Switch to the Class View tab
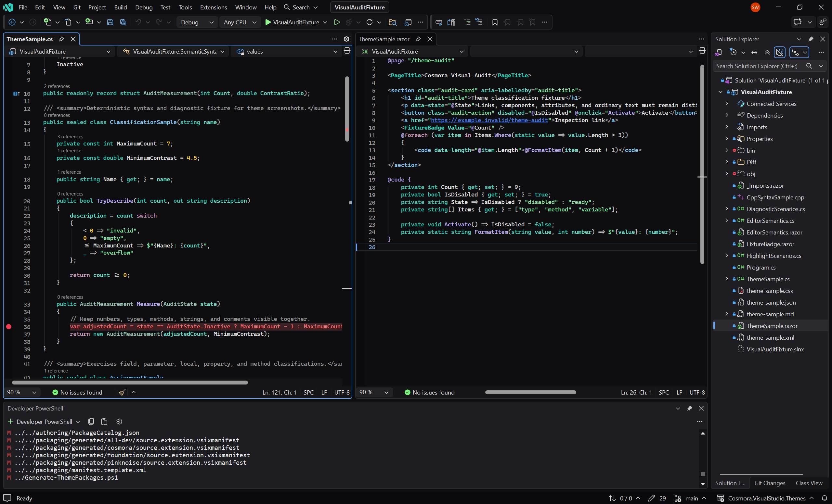This screenshot has height=504, width=832. [x=809, y=483]
